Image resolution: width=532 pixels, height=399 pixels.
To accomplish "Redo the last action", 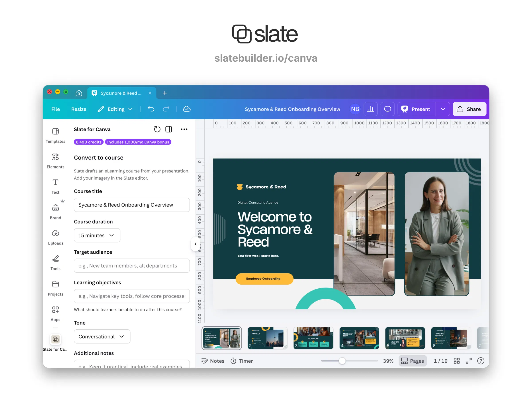I will (166, 109).
